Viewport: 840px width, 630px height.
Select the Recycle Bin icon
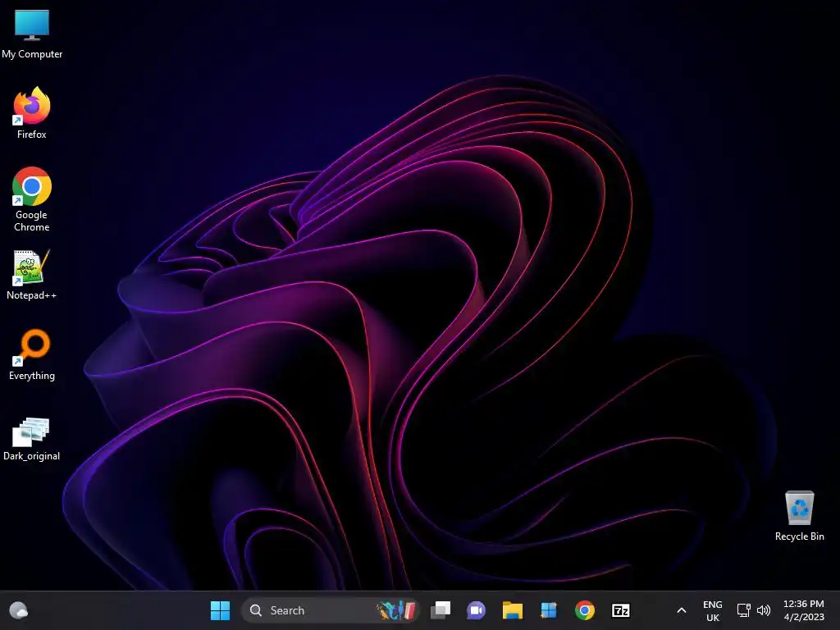coord(799,515)
